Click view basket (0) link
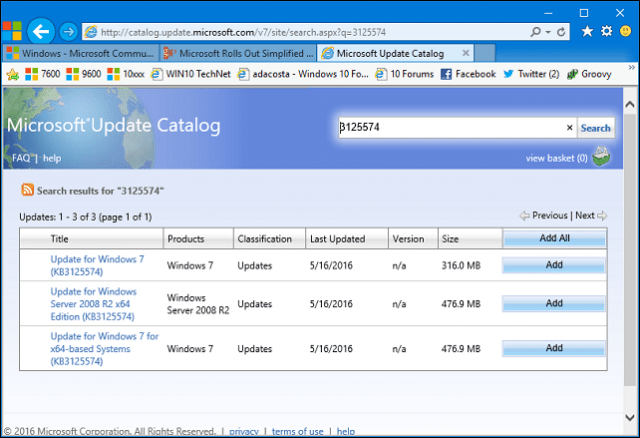Image resolution: width=640 pixels, height=438 pixels. (556, 158)
